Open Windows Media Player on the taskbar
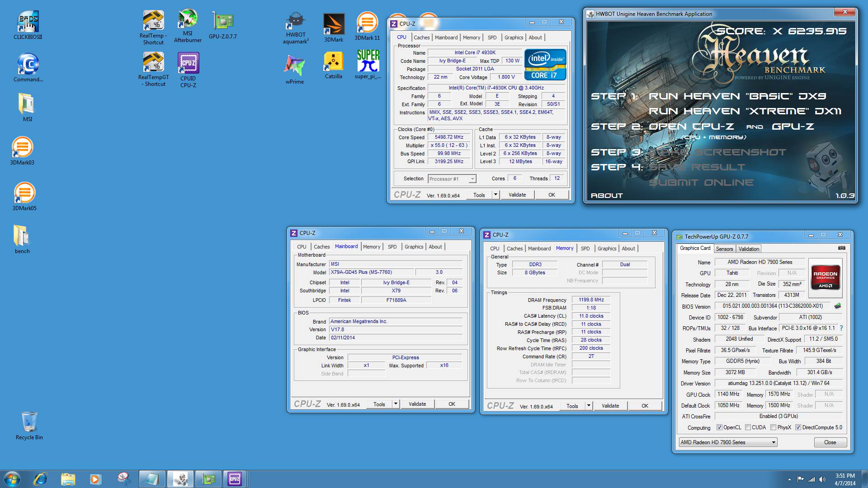The width and height of the screenshot is (868, 488). pos(95,479)
